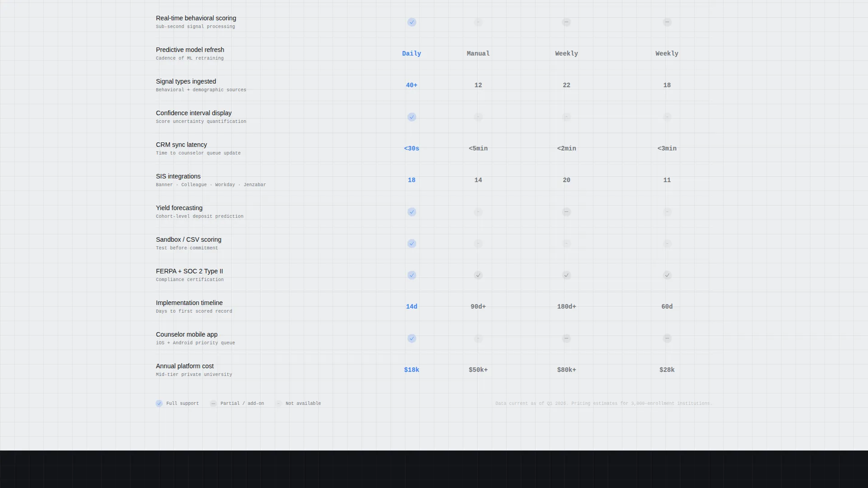
Task: Click FERPA gray check in the $80k+ column
Action: (x=566, y=275)
